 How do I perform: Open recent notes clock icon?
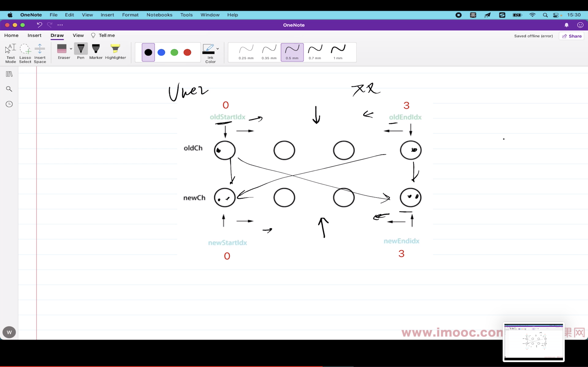[x=9, y=104]
